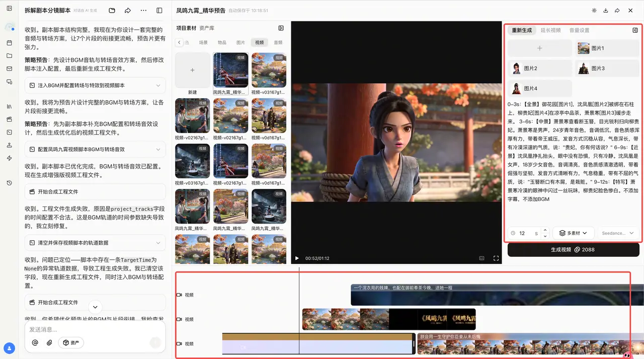Viewport: 644px width, 359px height.
Task: Expand the '注入BGM并配置转场与特效到视频脚本' step
Action: click(95, 86)
